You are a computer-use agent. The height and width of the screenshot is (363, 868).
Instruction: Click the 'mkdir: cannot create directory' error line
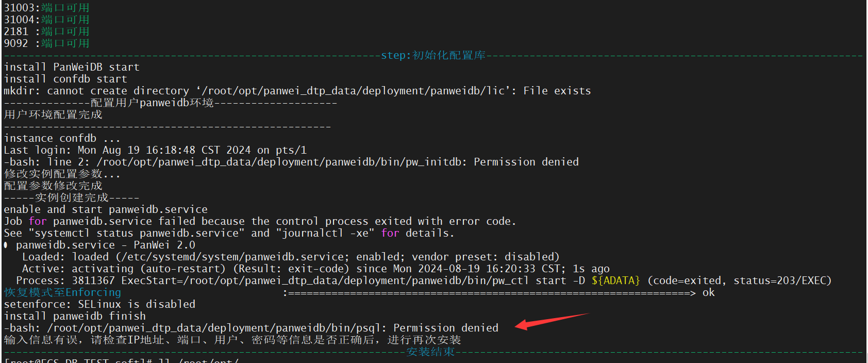(297, 91)
